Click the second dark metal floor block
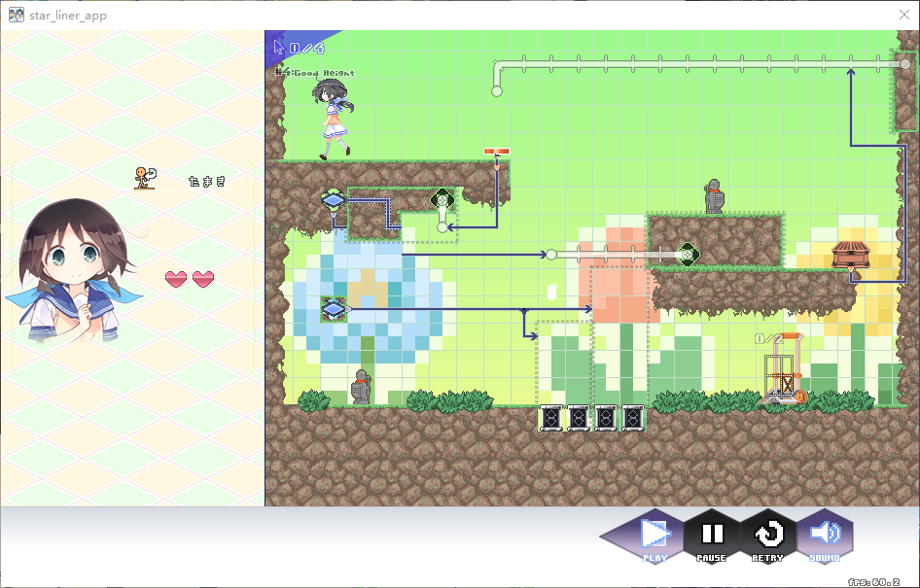This screenshot has height=588, width=920. 579,418
